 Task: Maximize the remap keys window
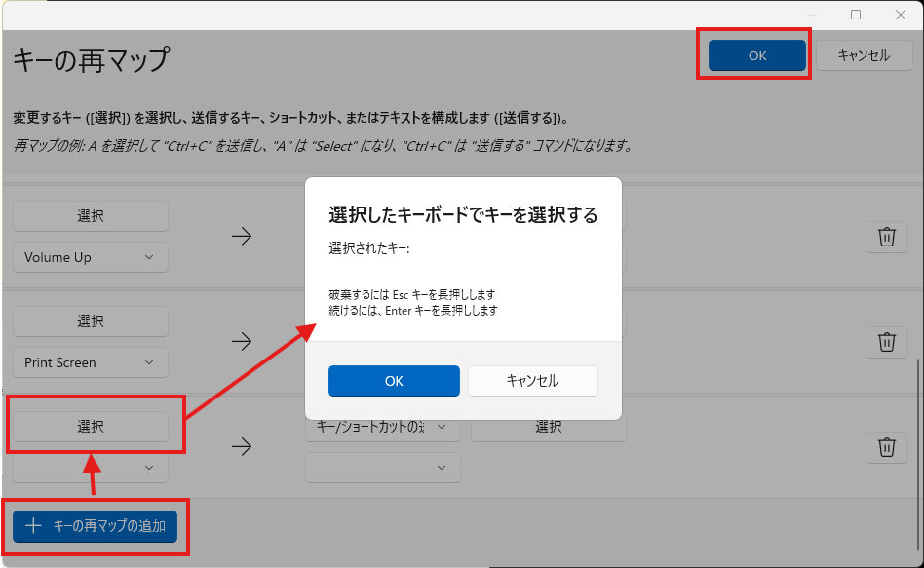(856, 15)
